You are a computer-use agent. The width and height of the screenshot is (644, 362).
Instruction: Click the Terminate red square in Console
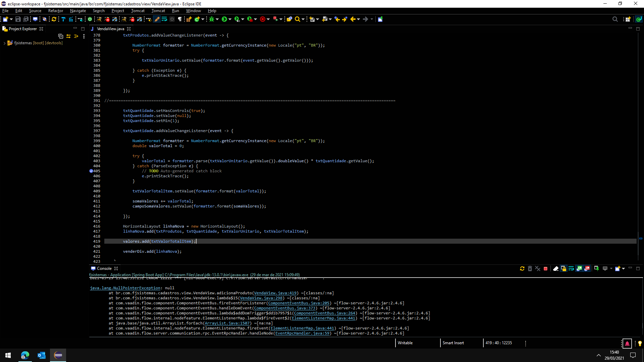(x=546, y=268)
